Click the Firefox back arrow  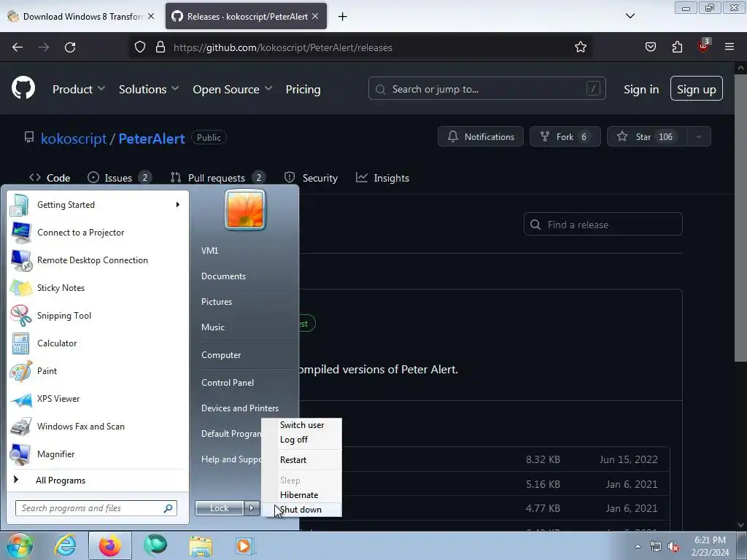tap(18, 47)
